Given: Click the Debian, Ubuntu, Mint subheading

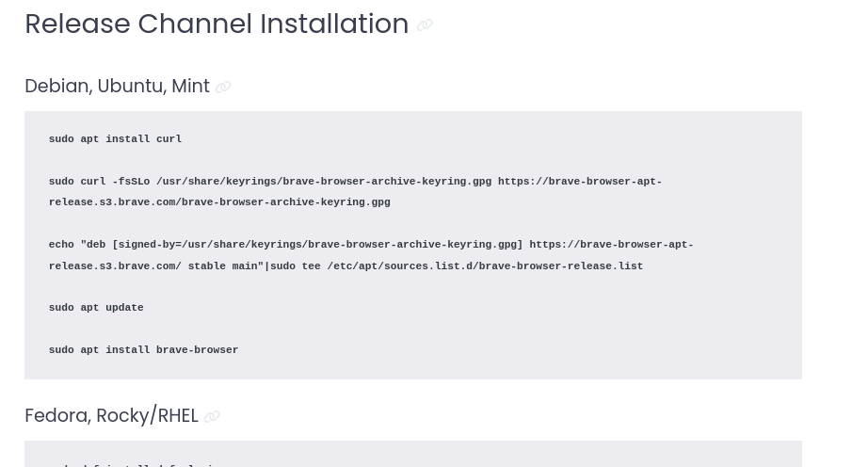Looking at the screenshot, I should click(x=118, y=87).
